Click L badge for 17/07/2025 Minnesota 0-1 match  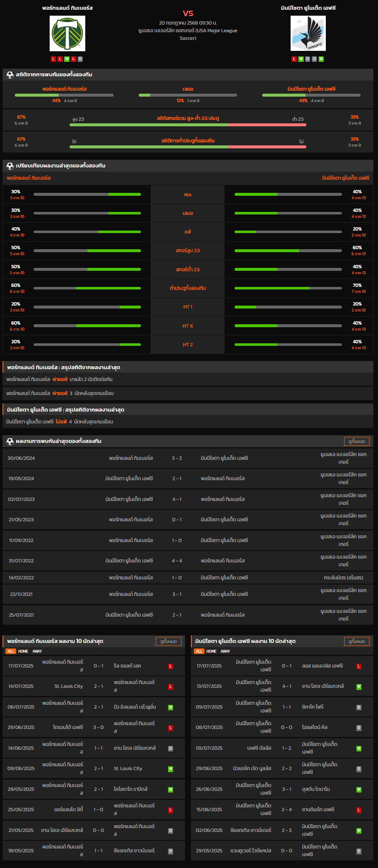coord(359,666)
